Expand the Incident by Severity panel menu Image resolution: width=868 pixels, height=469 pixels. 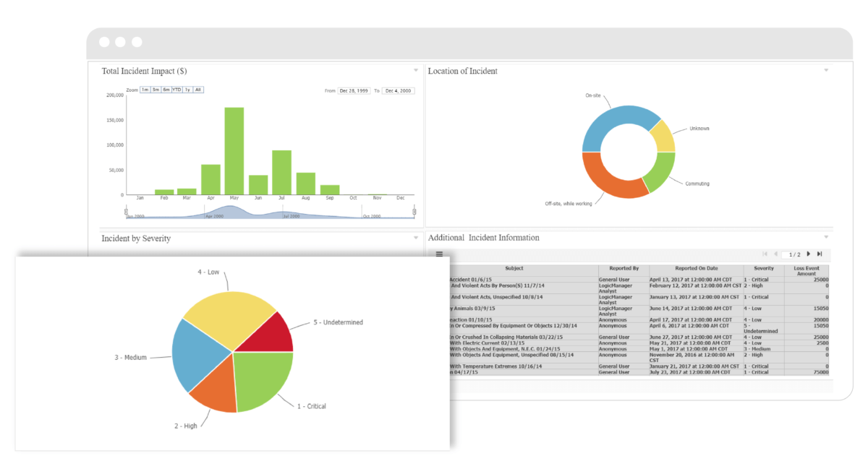coord(416,238)
